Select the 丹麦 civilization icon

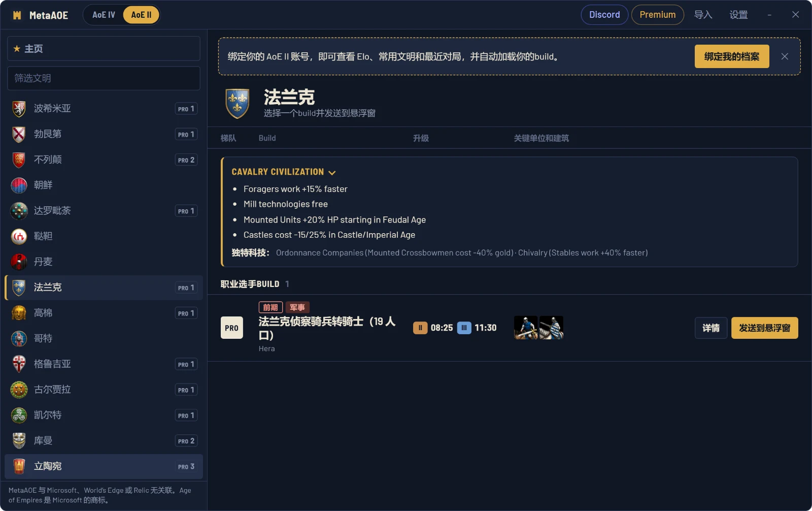click(x=19, y=262)
